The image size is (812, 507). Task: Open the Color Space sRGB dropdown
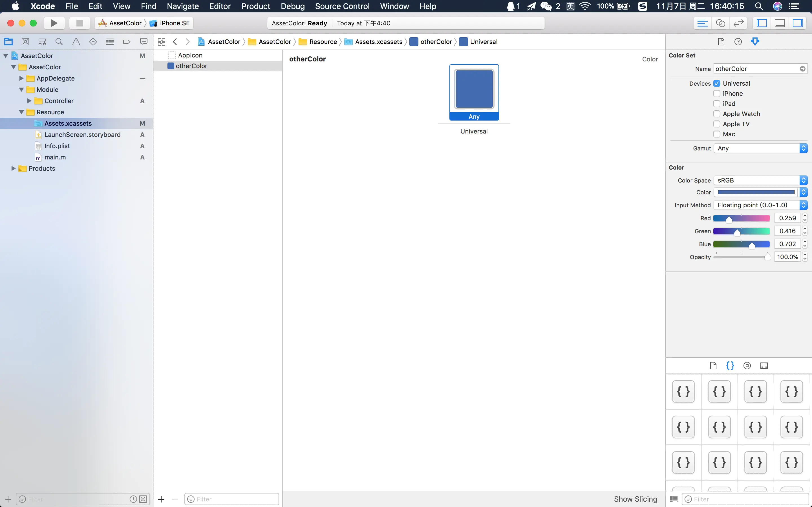click(760, 180)
